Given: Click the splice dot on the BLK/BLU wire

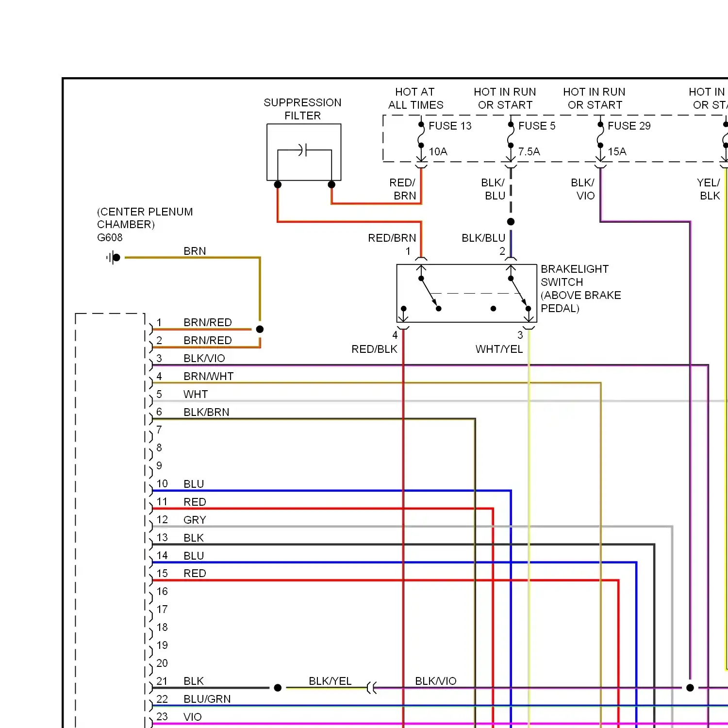Looking at the screenshot, I should (511, 222).
